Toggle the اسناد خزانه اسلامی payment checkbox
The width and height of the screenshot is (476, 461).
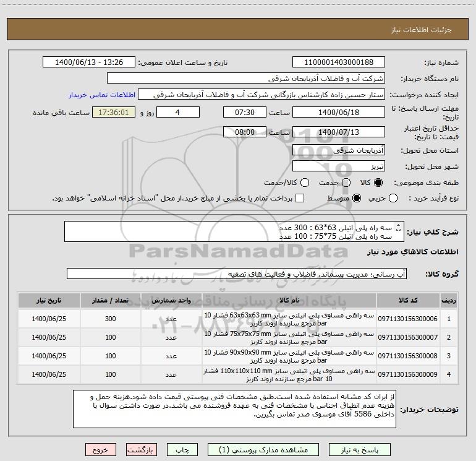point(300,199)
